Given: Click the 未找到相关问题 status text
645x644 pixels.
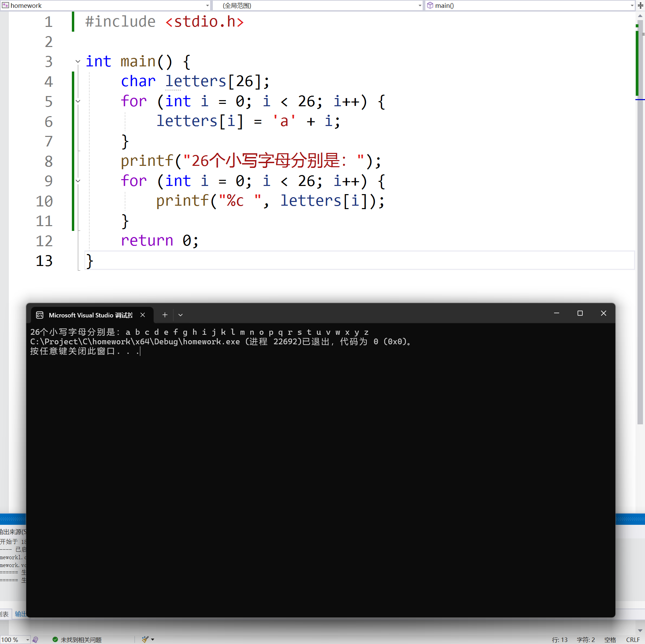Looking at the screenshot, I should pos(81,640).
